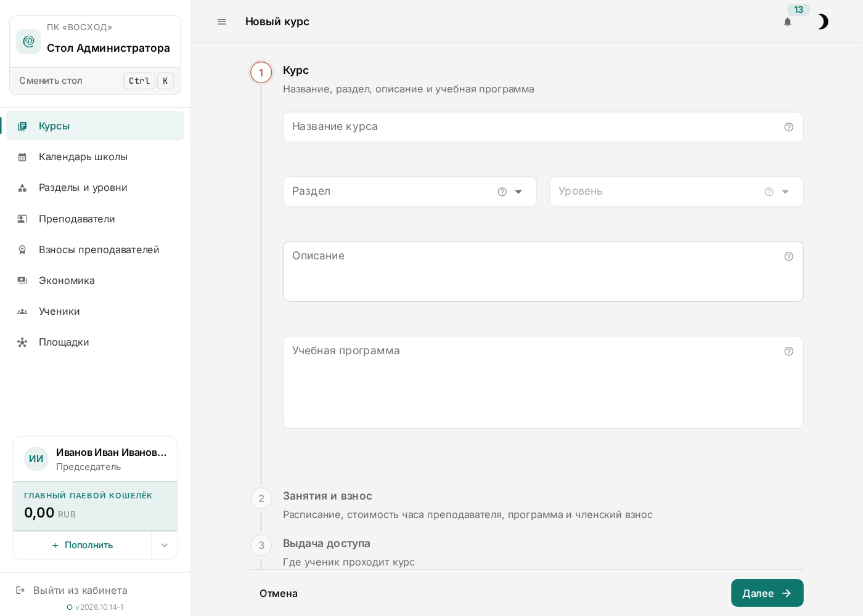
Task: Click the Разделы и уровни shapes icon
Action: click(22, 188)
